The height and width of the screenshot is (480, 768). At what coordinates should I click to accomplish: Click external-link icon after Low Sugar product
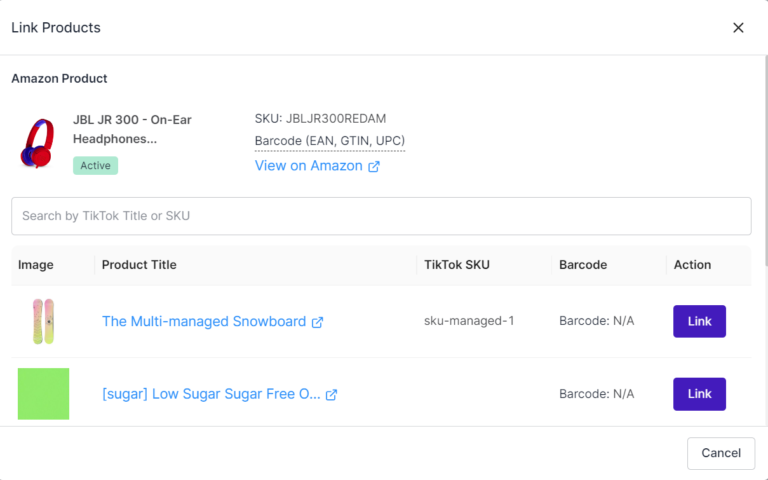point(332,395)
